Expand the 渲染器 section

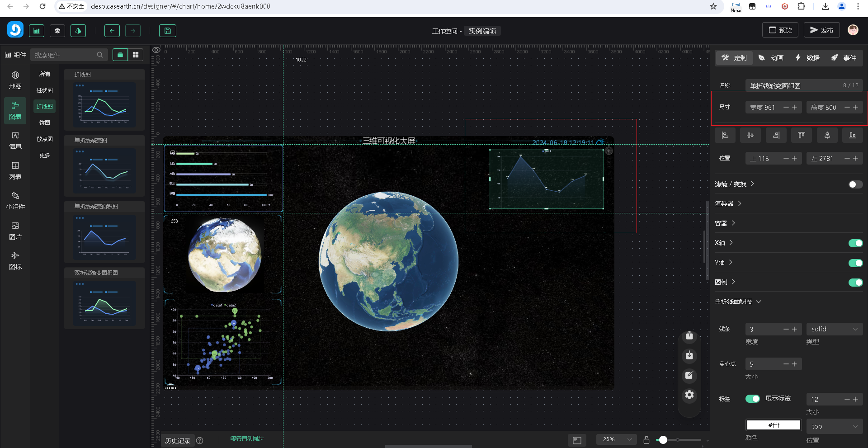[728, 204]
